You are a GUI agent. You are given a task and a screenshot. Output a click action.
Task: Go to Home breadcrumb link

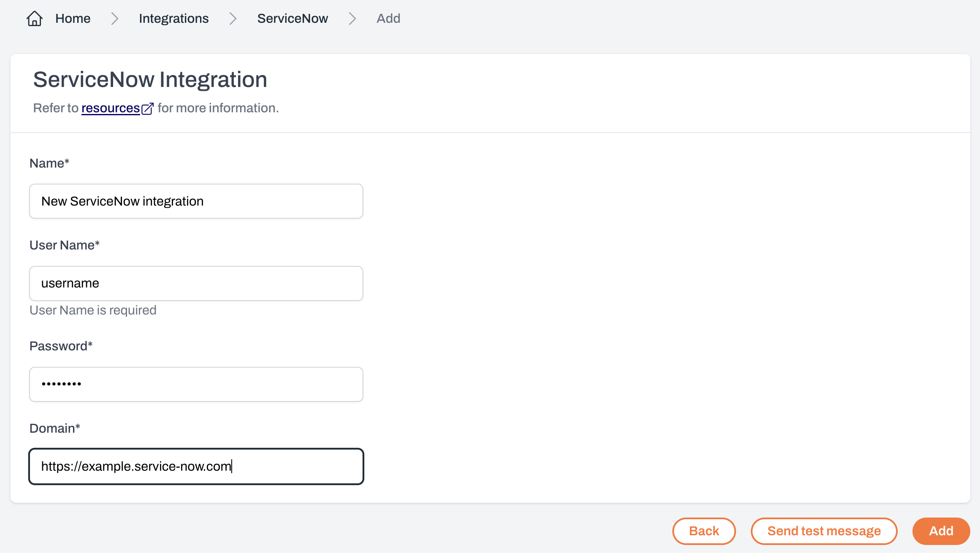point(73,19)
